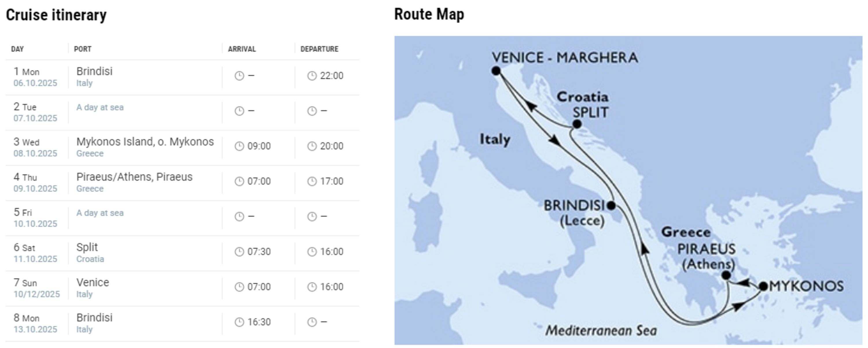This screenshot has width=868, height=348.
Task: Select the Mykonos Island, o. Mykonos port name
Action: tap(145, 142)
